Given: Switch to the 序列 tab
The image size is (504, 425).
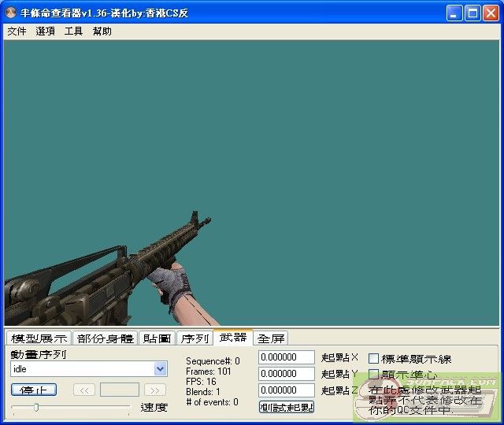Looking at the screenshot, I should [x=195, y=338].
